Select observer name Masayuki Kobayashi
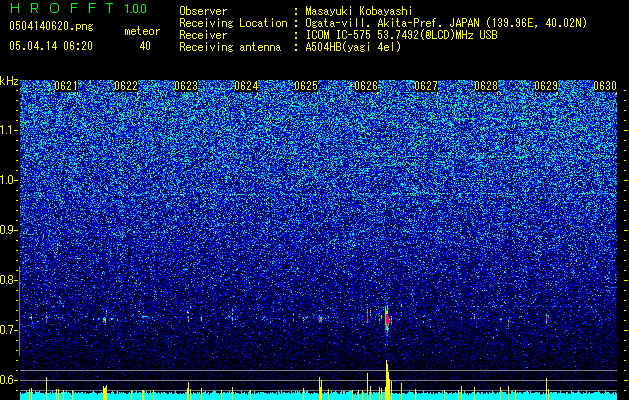Screen dimensions: 629x400 (359, 12)
